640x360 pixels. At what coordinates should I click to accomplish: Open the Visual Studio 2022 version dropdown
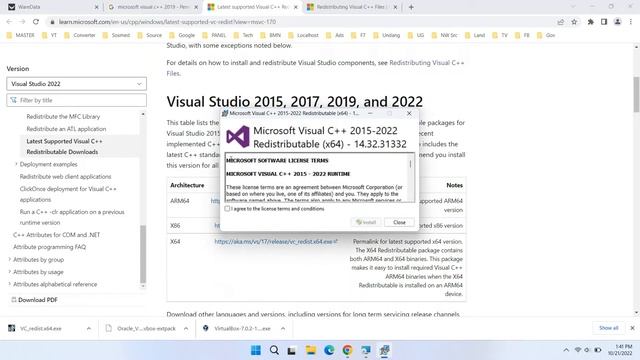(x=76, y=84)
